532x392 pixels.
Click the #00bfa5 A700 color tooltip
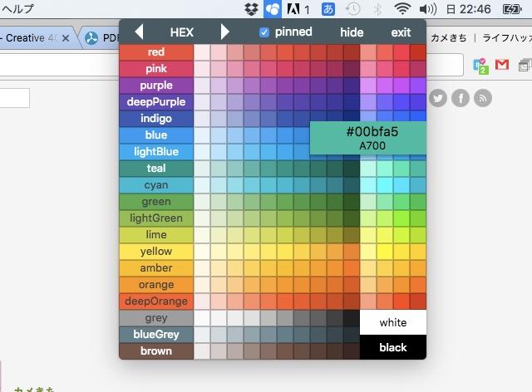click(x=368, y=139)
